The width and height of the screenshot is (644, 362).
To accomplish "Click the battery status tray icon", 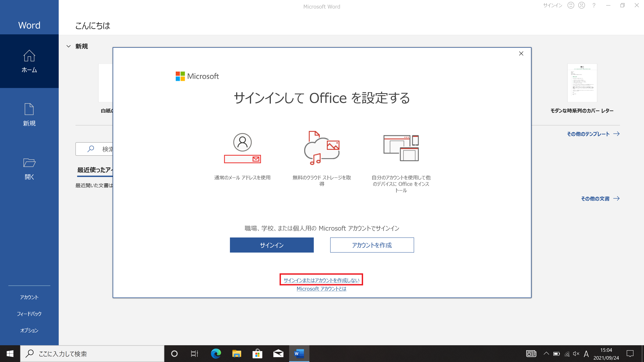I will click(557, 354).
